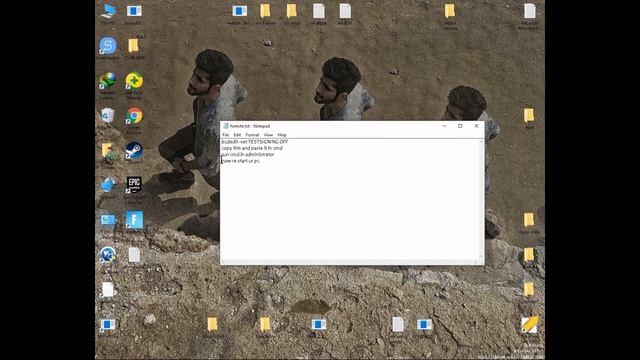Open the Help menu in Notepad
The width and height of the screenshot is (640, 360).
(282, 135)
